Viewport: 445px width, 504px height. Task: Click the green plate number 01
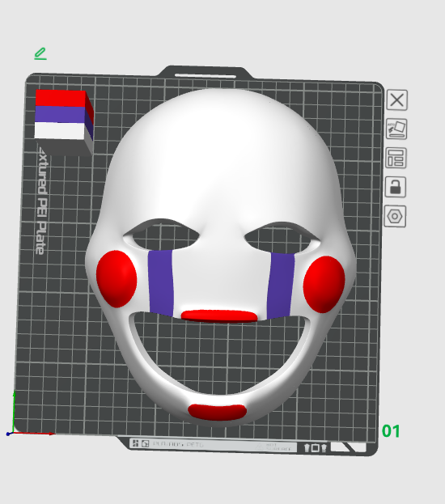click(x=391, y=431)
